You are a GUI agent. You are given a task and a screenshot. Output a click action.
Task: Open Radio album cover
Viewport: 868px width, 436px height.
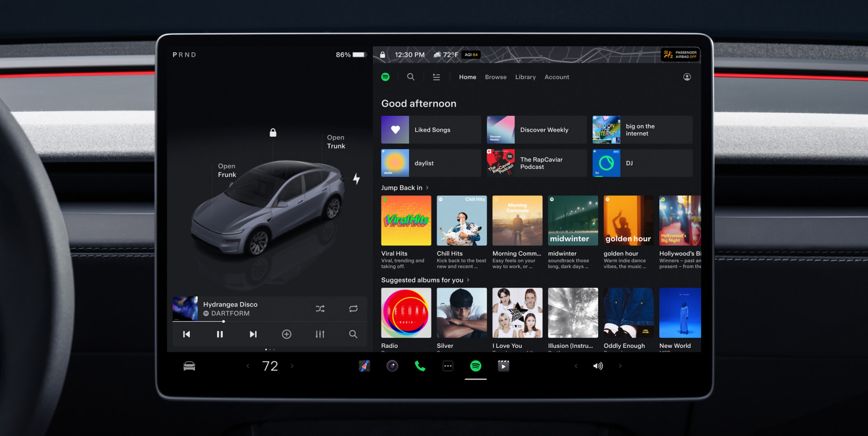click(x=406, y=313)
